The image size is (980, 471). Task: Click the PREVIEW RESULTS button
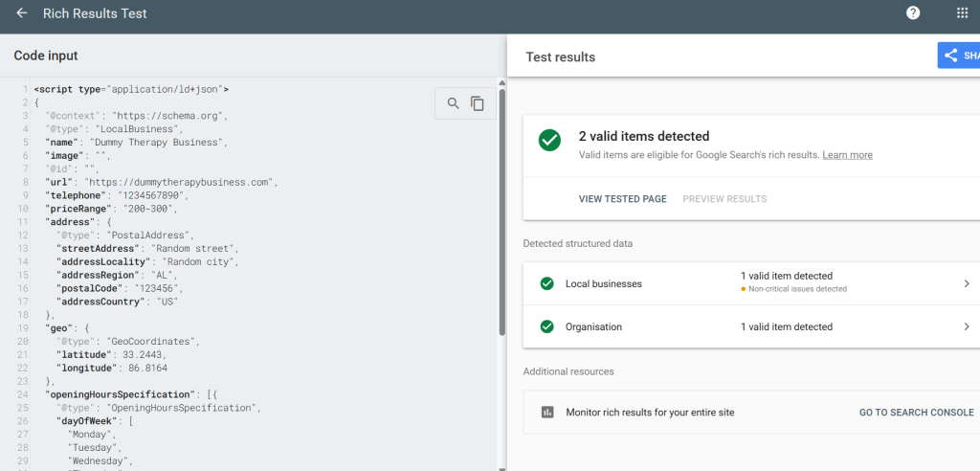724,199
